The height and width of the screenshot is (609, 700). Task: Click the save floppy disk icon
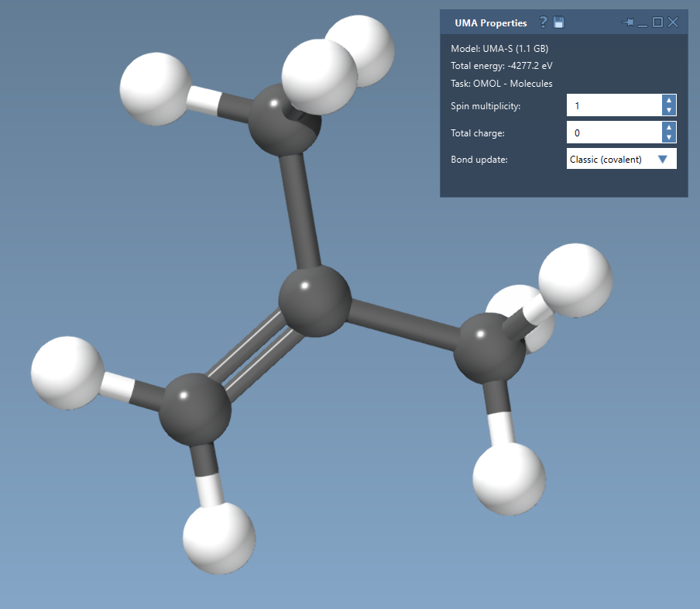tap(559, 22)
